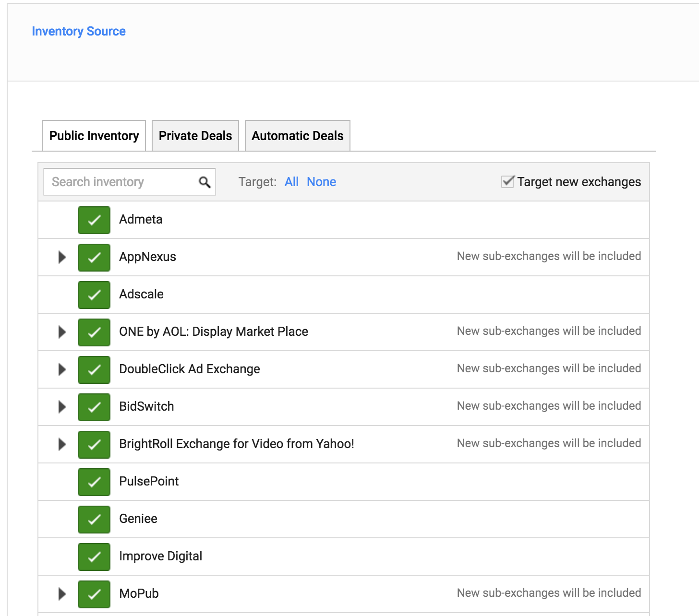The height and width of the screenshot is (616, 699).
Task: Uncheck the Admeta green checkbox
Action: point(94,220)
